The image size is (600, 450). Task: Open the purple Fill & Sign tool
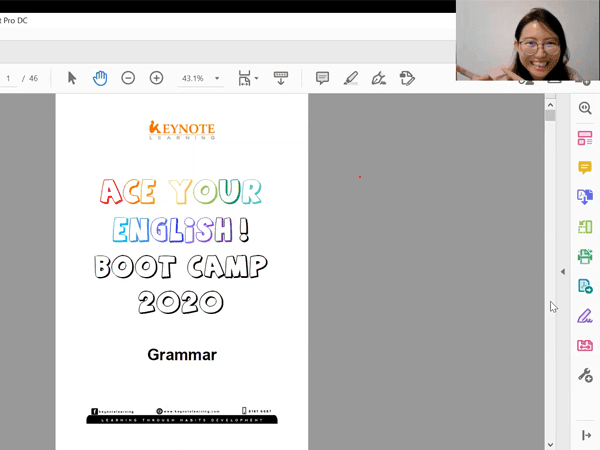(585, 316)
